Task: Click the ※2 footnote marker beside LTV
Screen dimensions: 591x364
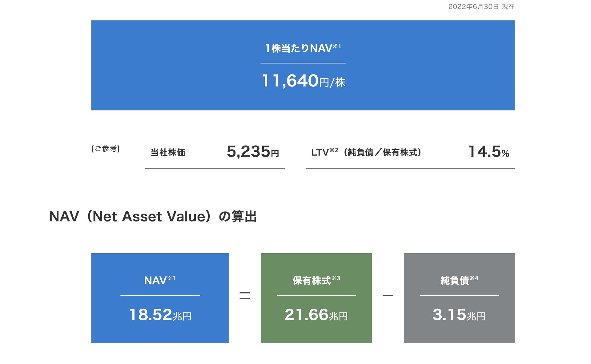Action: pos(334,150)
